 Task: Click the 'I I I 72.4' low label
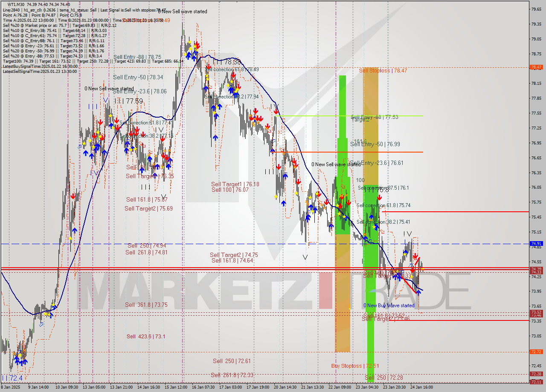pyautogui.click(x=12, y=378)
